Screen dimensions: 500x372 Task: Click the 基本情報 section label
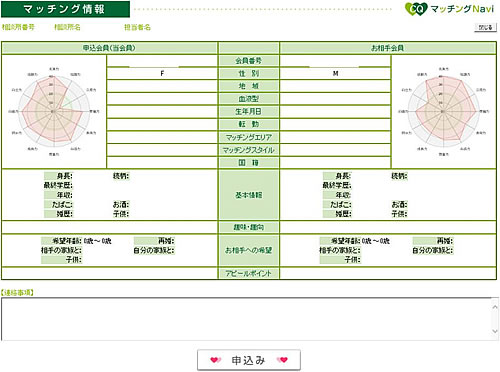point(249,195)
